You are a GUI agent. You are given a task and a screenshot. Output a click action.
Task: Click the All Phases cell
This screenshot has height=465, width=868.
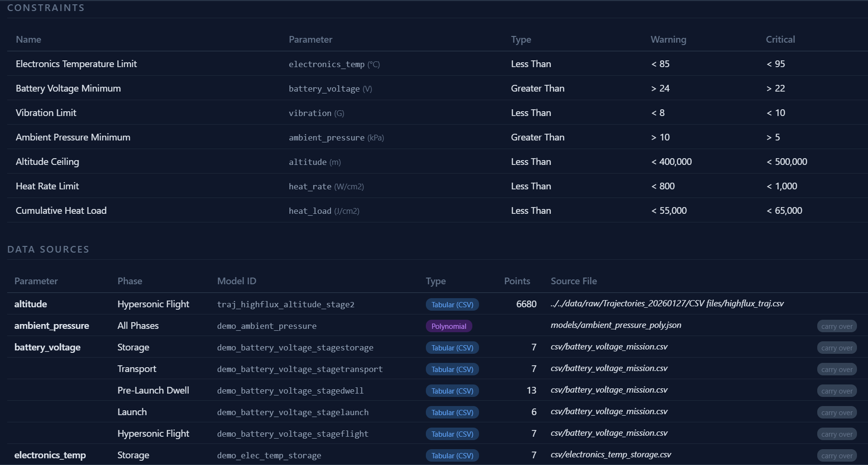(138, 325)
